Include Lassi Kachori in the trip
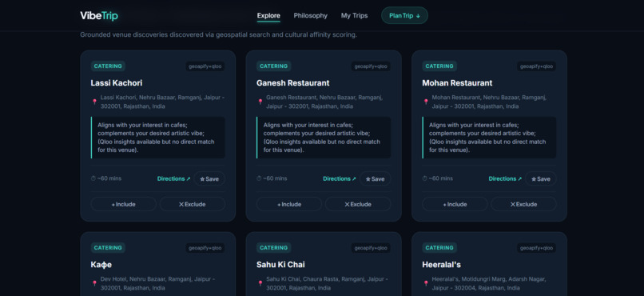 click(123, 204)
